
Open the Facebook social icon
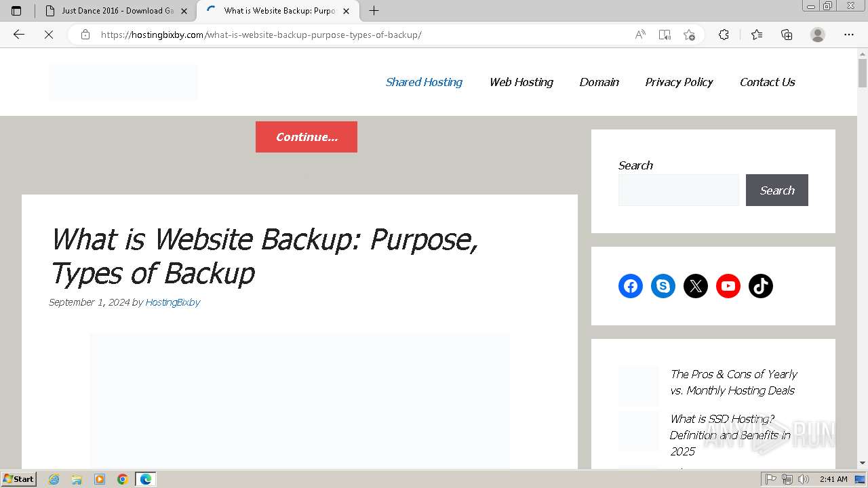pos(631,286)
